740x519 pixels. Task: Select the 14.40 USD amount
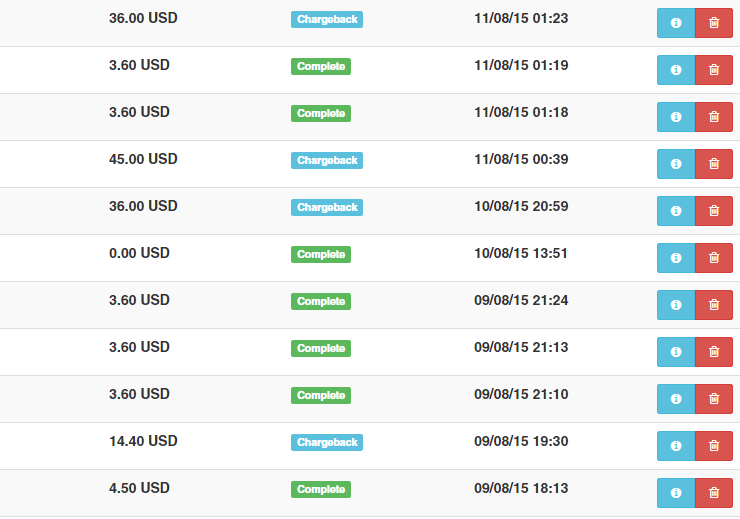143,441
